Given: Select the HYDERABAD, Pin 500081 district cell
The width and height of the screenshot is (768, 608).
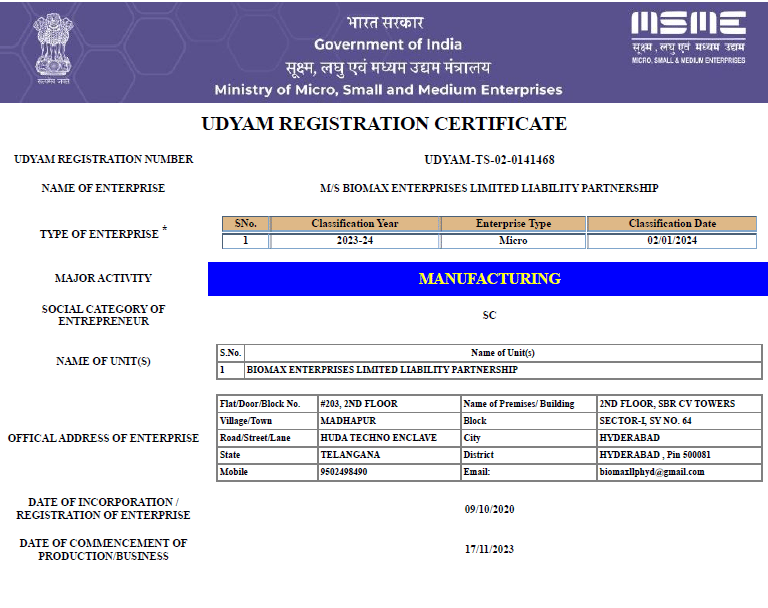Looking at the screenshot, I should click(679, 455).
